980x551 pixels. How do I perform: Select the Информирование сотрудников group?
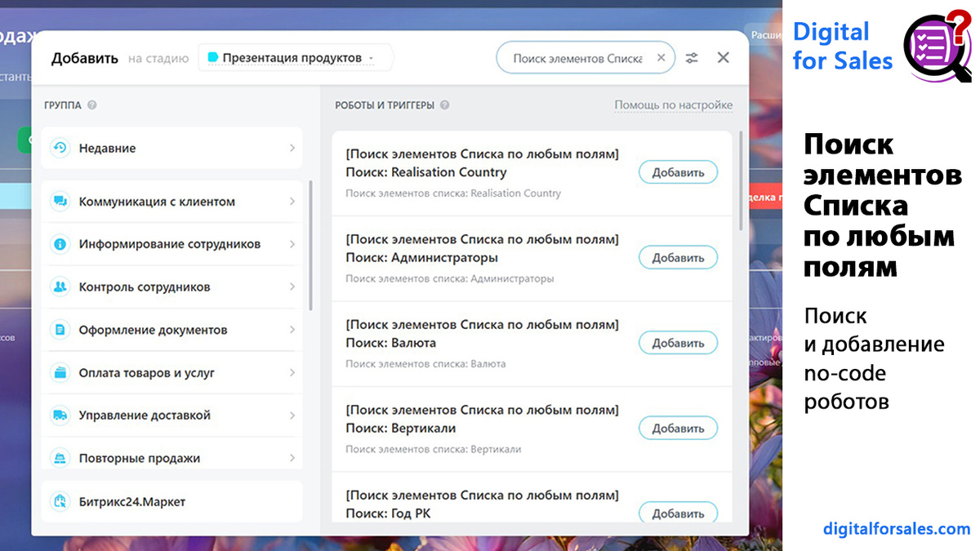(x=171, y=244)
